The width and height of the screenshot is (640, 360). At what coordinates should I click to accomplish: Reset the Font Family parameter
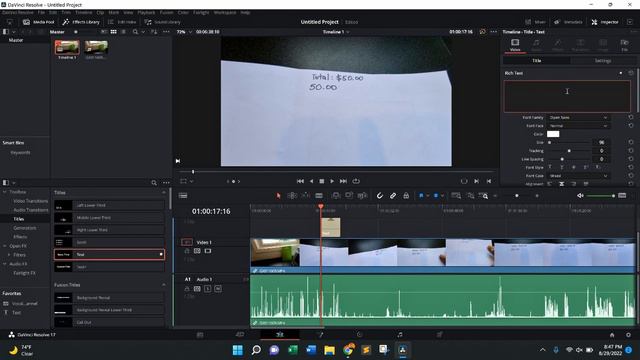point(631,118)
